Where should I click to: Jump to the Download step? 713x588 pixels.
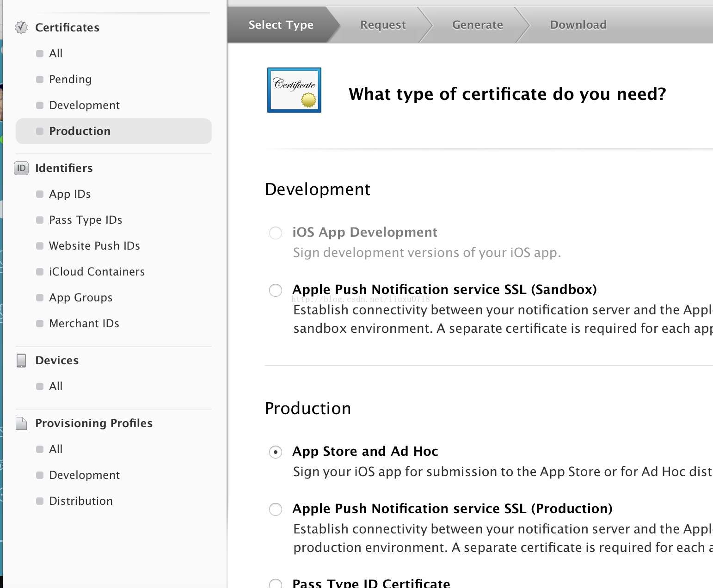578,25
